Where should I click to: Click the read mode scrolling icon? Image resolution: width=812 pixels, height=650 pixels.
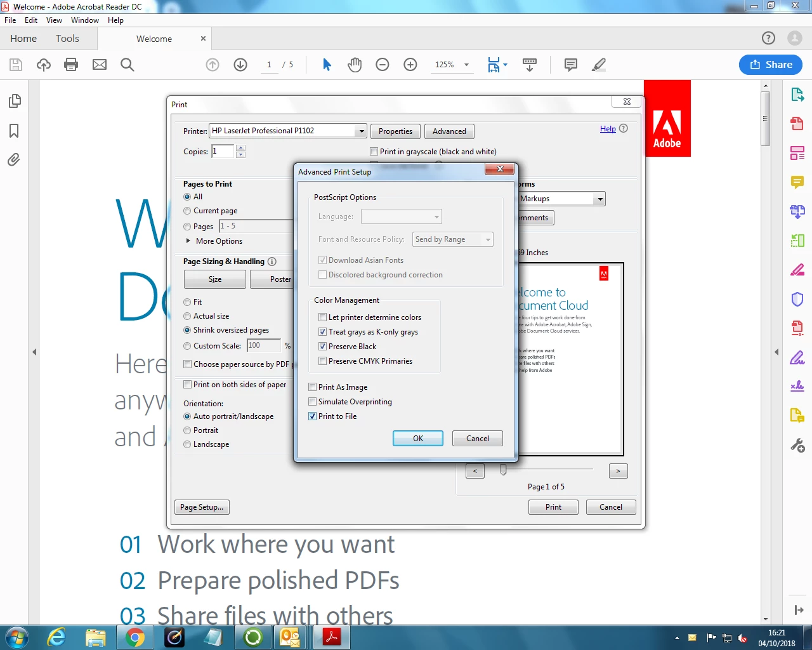click(x=530, y=65)
